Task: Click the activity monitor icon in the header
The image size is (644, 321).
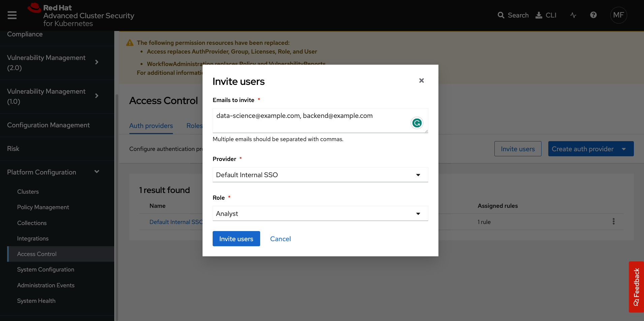Action: point(573,15)
